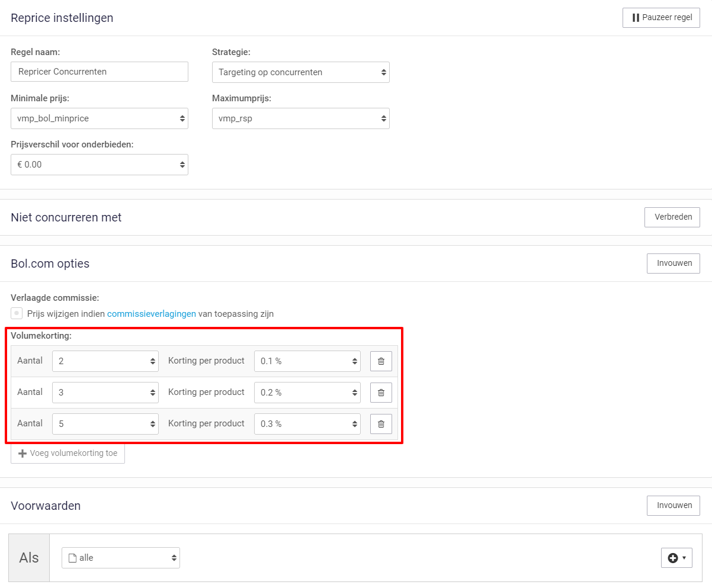Click the Voorwaarden heading
Viewport: 712px width, 588px height.
pyautogui.click(x=46, y=506)
